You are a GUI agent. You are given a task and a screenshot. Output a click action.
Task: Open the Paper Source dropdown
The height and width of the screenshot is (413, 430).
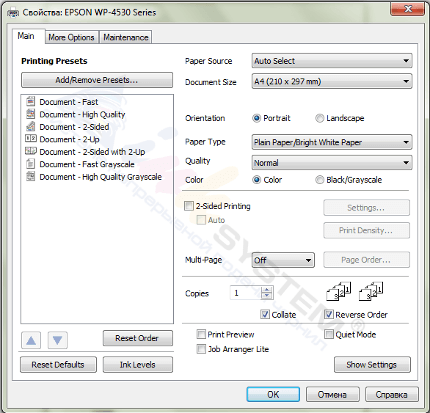pyautogui.click(x=332, y=61)
